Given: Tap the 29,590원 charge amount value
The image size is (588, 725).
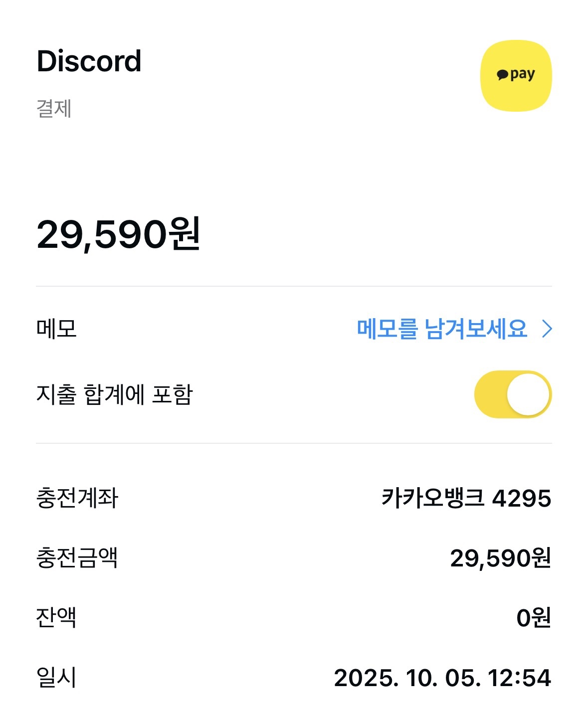Looking at the screenshot, I should point(500,558).
